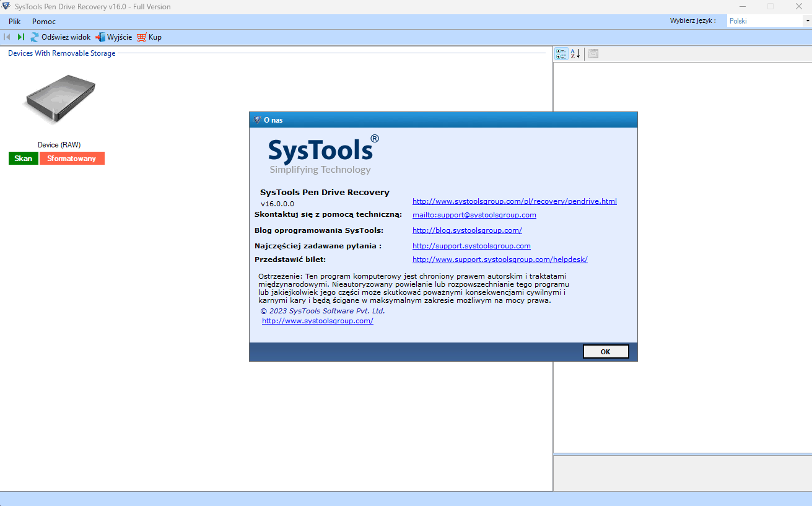
Task: Click the Blog oprogramowania SysTools label
Action: point(319,230)
